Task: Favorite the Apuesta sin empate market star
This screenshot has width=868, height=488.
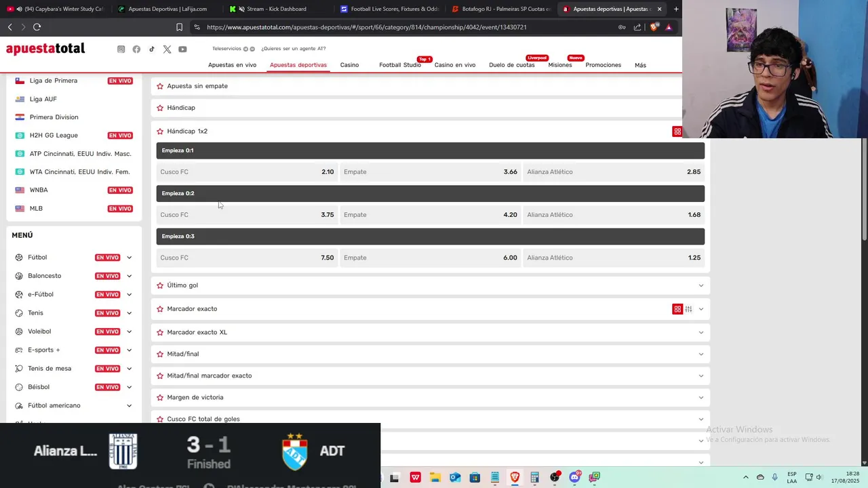Action: (x=160, y=86)
